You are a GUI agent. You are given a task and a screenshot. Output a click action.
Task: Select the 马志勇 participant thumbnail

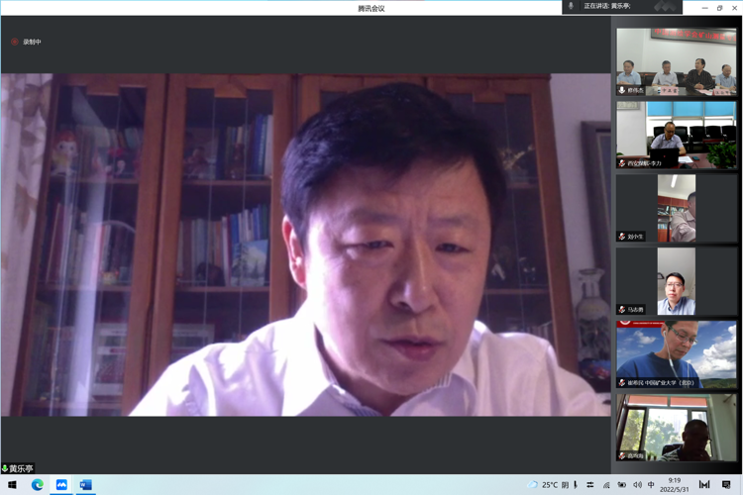tap(676, 280)
